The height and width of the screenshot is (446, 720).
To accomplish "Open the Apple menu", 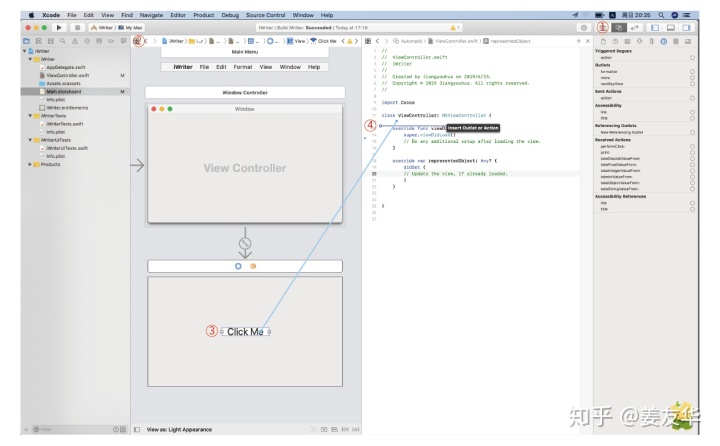I will (32, 15).
